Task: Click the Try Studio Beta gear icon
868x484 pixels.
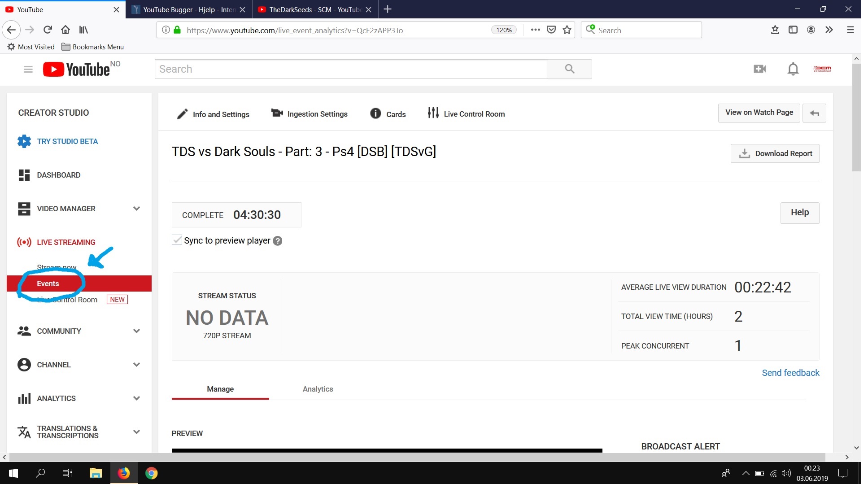Action: point(24,141)
